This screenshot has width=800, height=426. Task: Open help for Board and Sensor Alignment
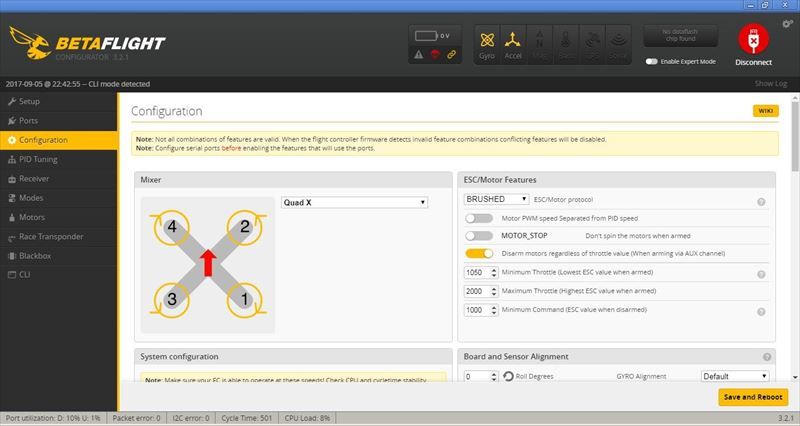tap(766, 357)
